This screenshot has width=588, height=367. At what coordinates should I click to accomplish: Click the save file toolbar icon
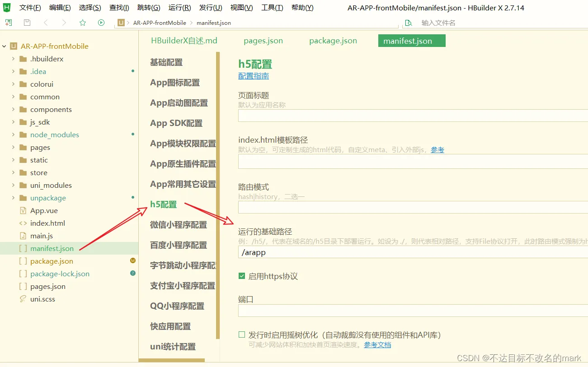tap(27, 23)
